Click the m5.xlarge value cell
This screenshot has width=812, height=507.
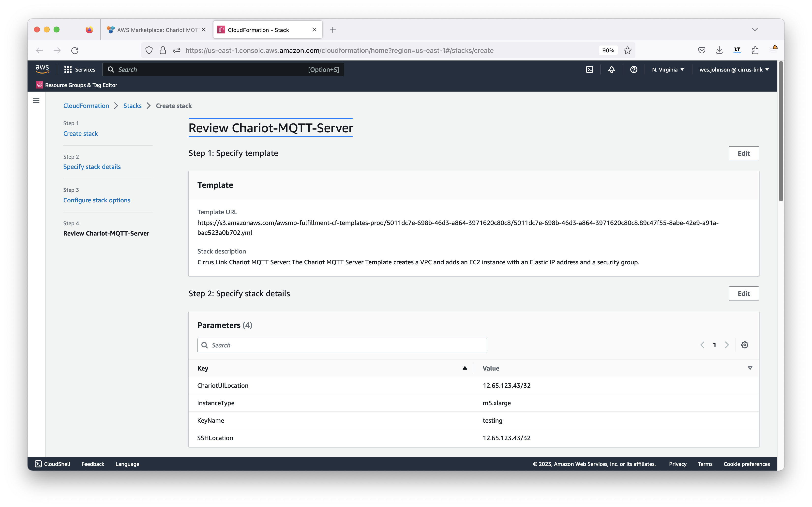pos(496,403)
